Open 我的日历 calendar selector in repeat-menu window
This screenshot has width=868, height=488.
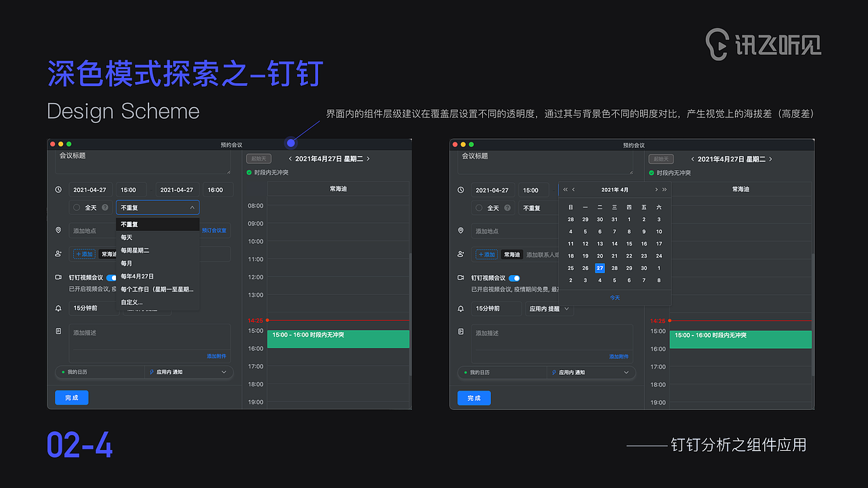[100, 372]
